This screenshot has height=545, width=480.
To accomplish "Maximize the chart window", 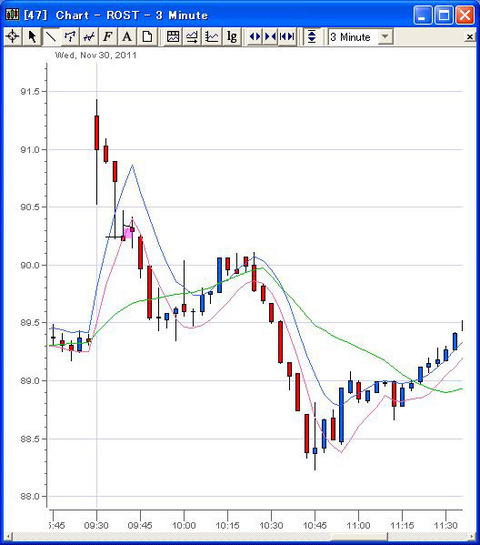I will tap(444, 15).
